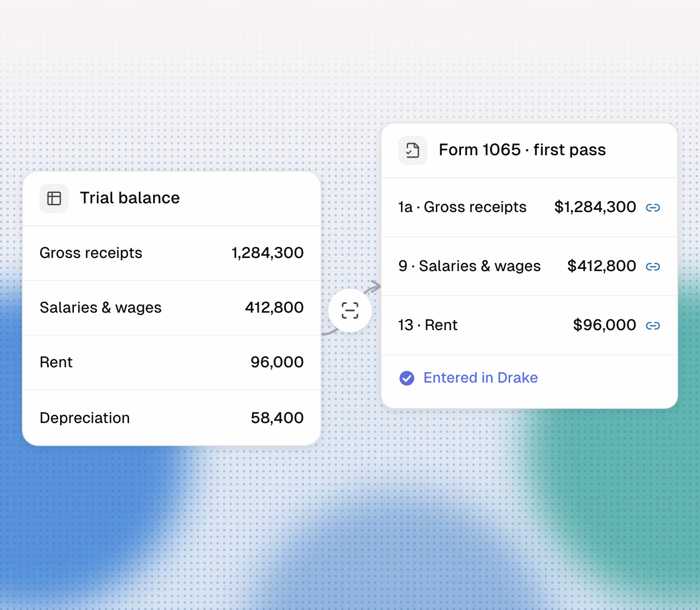Click the 58,400 Depreciation value

coord(277,418)
